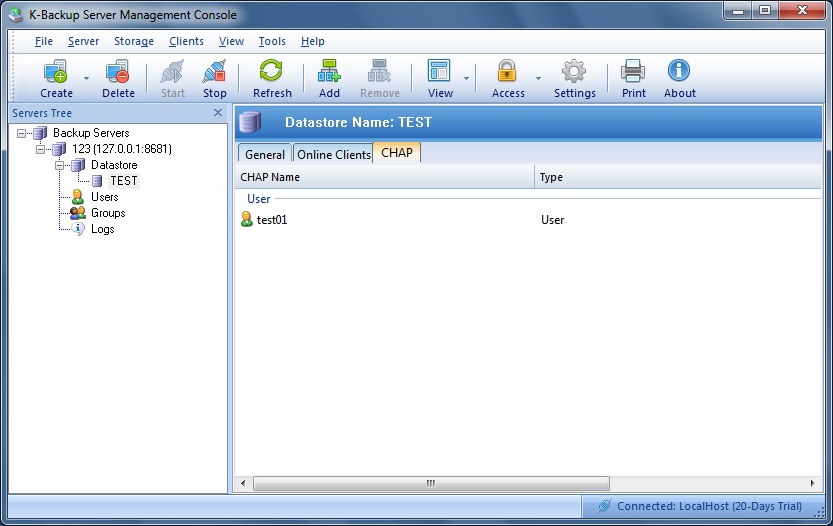
Task: Open the Help menu
Action: [x=312, y=41]
